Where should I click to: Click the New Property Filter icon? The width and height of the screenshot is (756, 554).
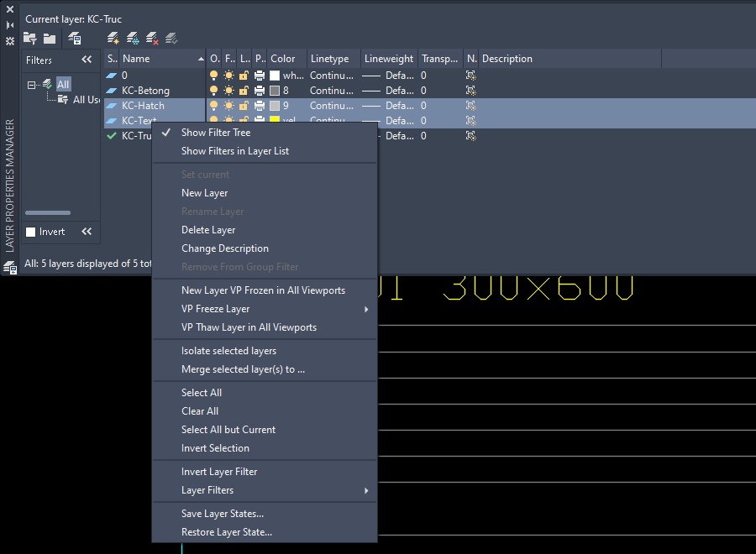pyautogui.click(x=30, y=38)
